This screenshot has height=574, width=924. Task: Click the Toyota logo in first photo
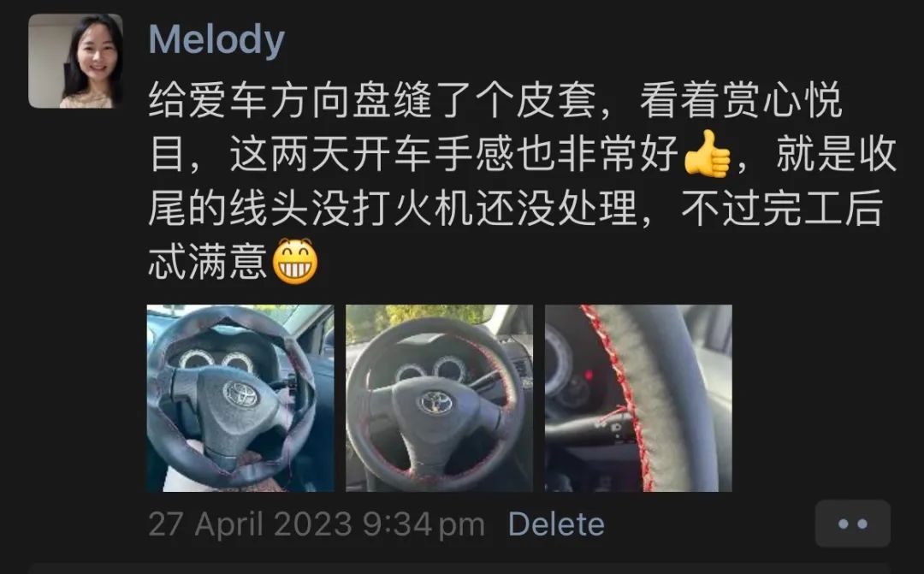pyautogui.click(x=240, y=394)
